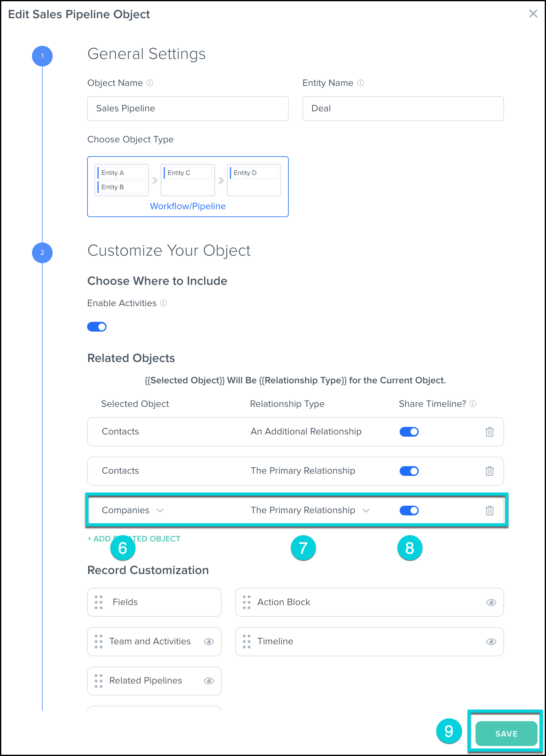Click info icon beside Entity Name
This screenshot has width=546, height=756.
360,83
